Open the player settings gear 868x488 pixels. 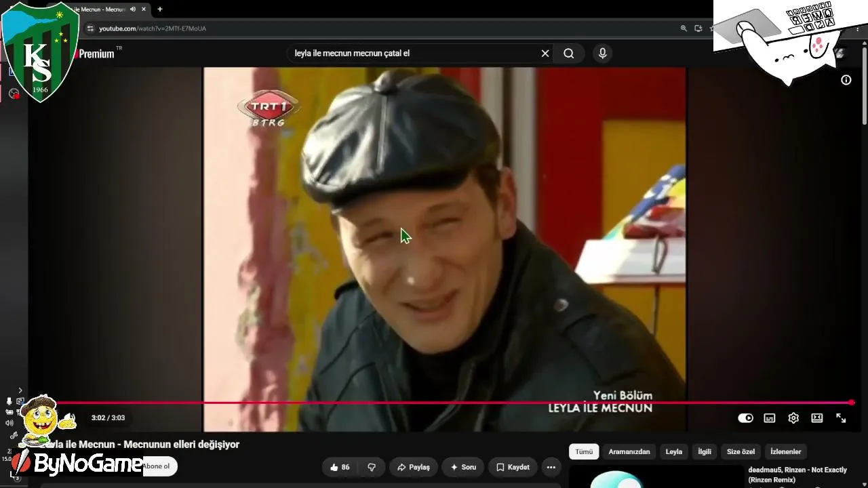793,418
